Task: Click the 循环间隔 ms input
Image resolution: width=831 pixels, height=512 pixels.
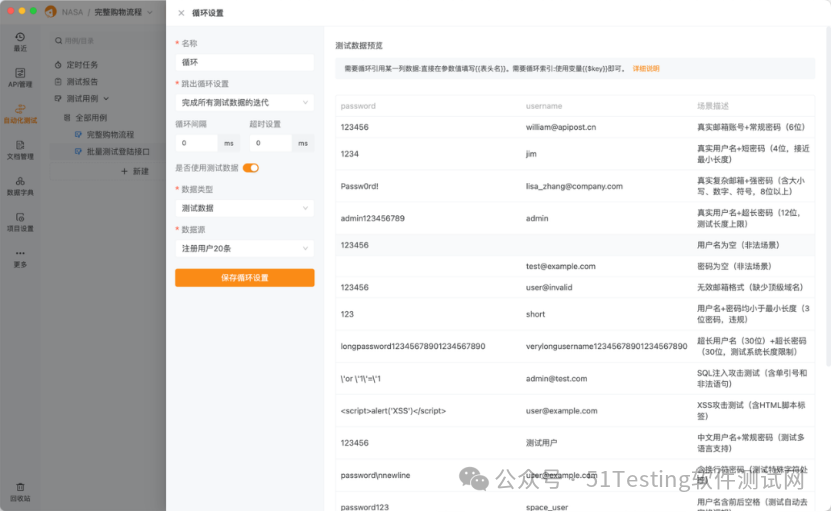Action: [x=197, y=143]
